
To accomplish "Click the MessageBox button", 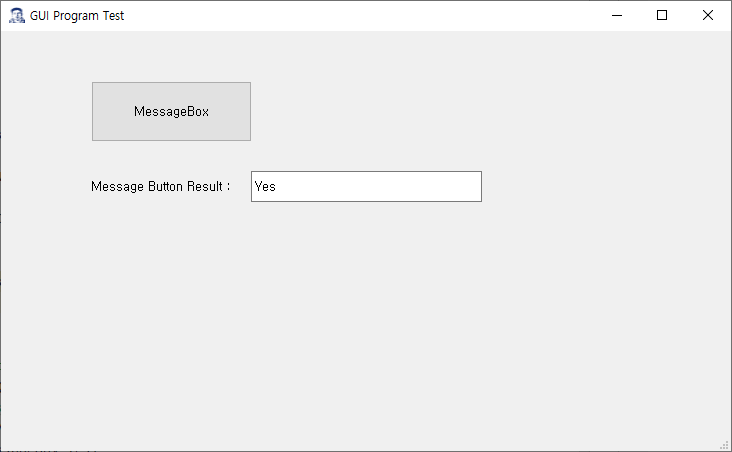I will click(x=171, y=112).
